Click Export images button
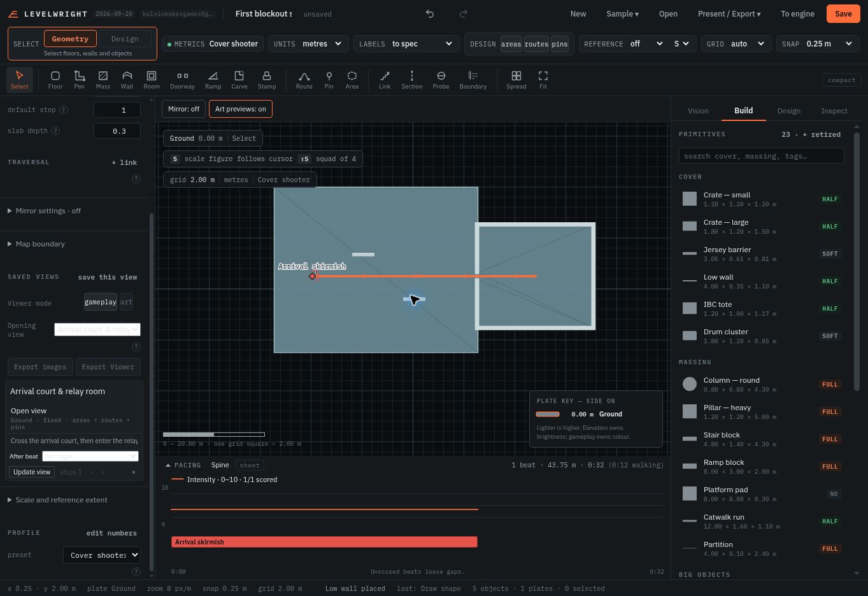This screenshot has height=596, width=868. [40, 367]
